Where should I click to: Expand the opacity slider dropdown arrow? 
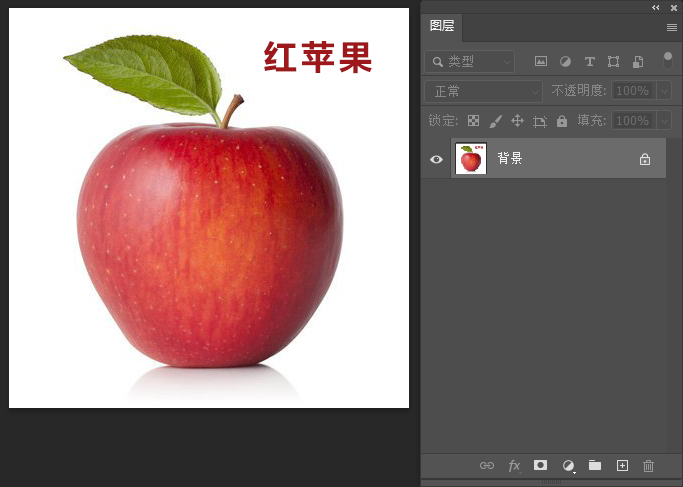664,91
